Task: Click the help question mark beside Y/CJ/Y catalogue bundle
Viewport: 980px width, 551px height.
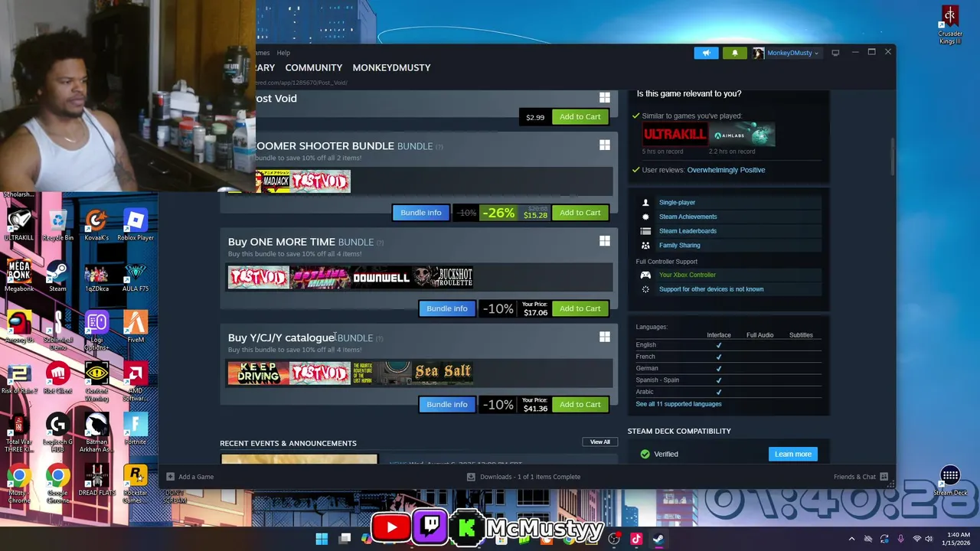Action: (379, 338)
